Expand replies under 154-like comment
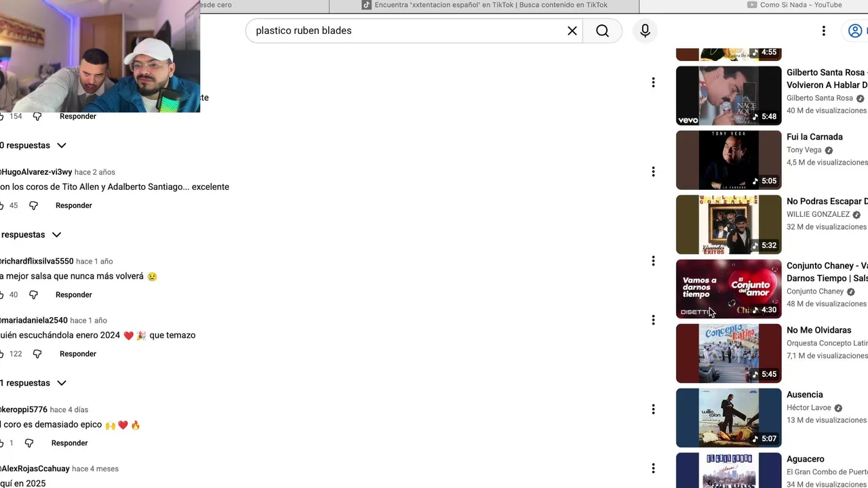Image resolution: width=868 pixels, height=488 pixels. click(33, 145)
